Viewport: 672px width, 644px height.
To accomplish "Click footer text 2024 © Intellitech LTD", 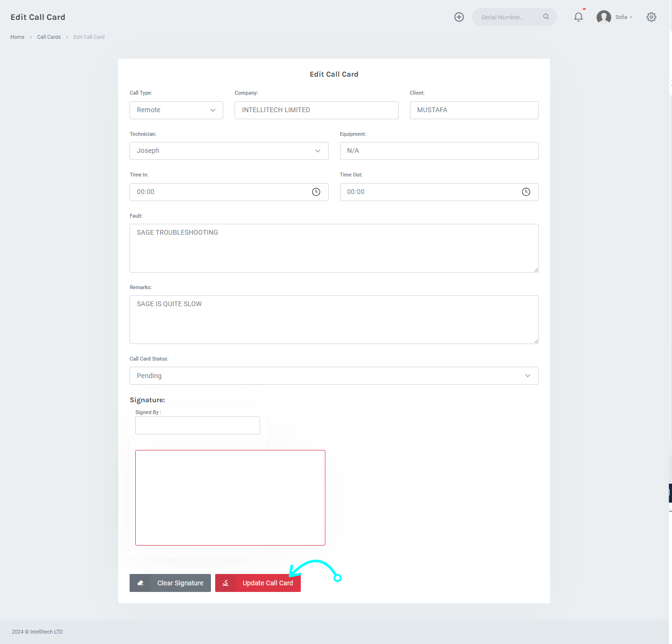I will [37, 632].
